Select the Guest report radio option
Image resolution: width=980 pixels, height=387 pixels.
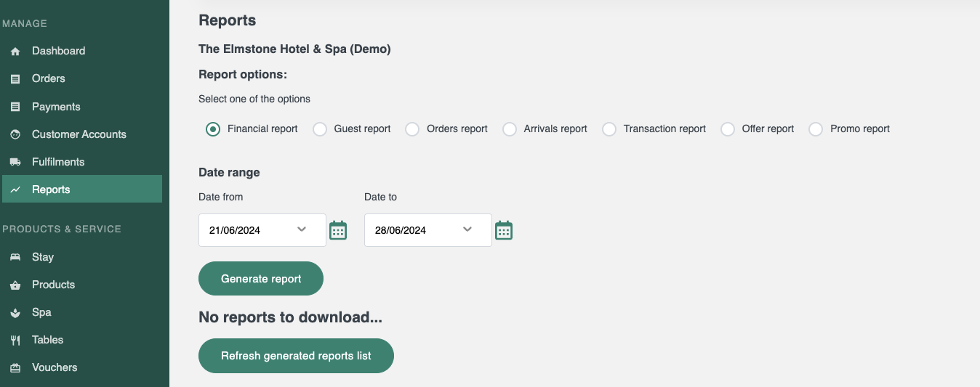pyautogui.click(x=320, y=129)
